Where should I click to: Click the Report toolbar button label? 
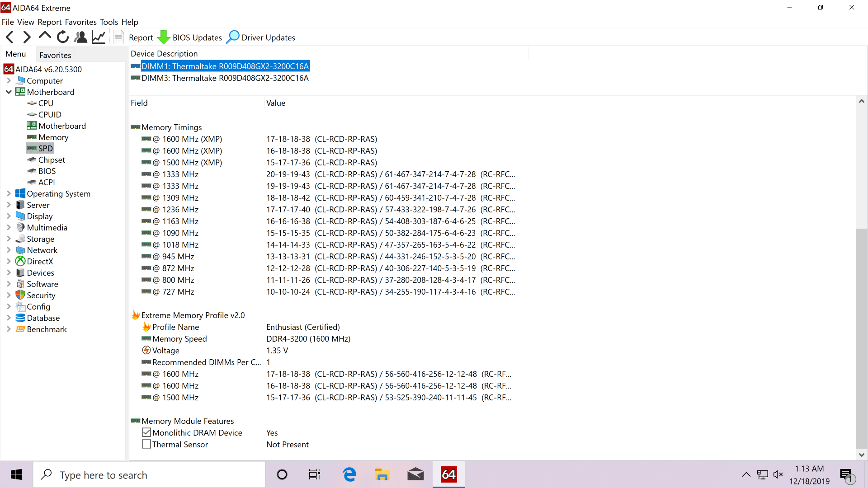click(x=141, y=38)
